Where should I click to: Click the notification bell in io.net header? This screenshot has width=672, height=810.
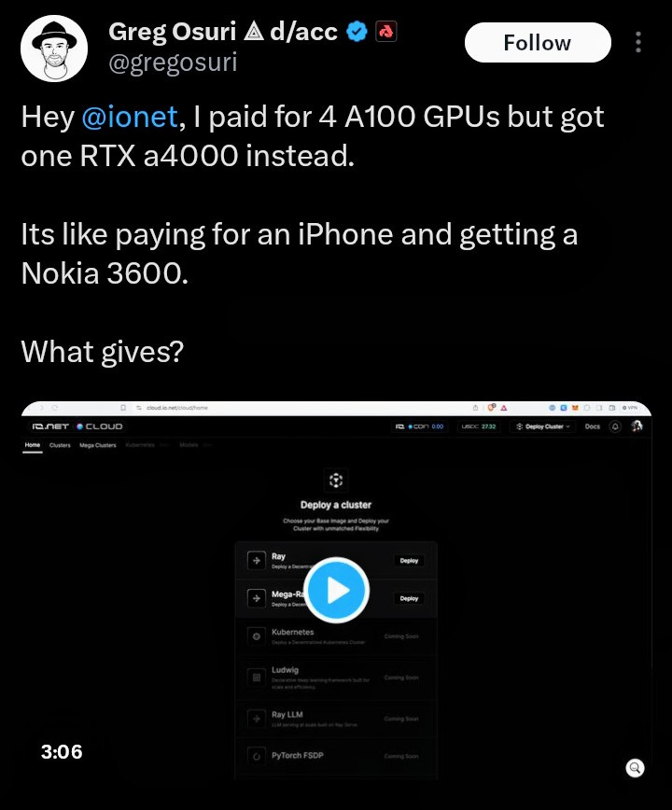click(x=615, y=426)
